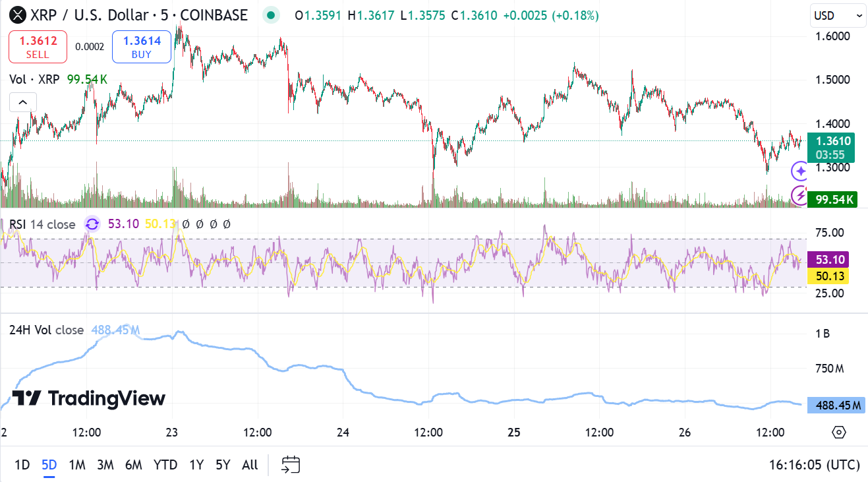Click the L1.3575 low value
The image size is (868, 482).
point(422,15)
